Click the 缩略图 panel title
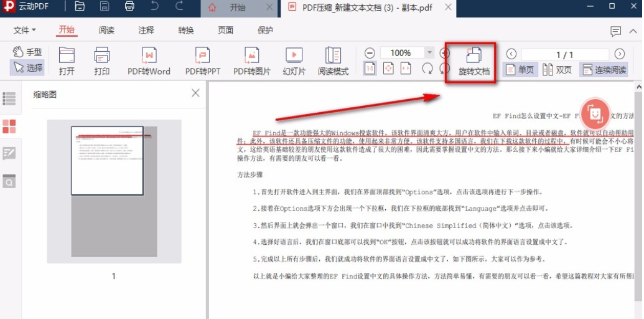644x319 pixels. (45, 95)
